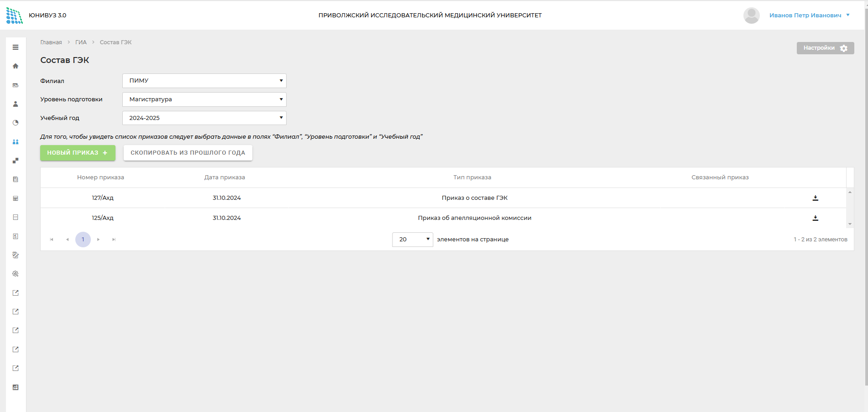Click the Связанный приказ column header
Screen dimensions: 868x412
720,177
